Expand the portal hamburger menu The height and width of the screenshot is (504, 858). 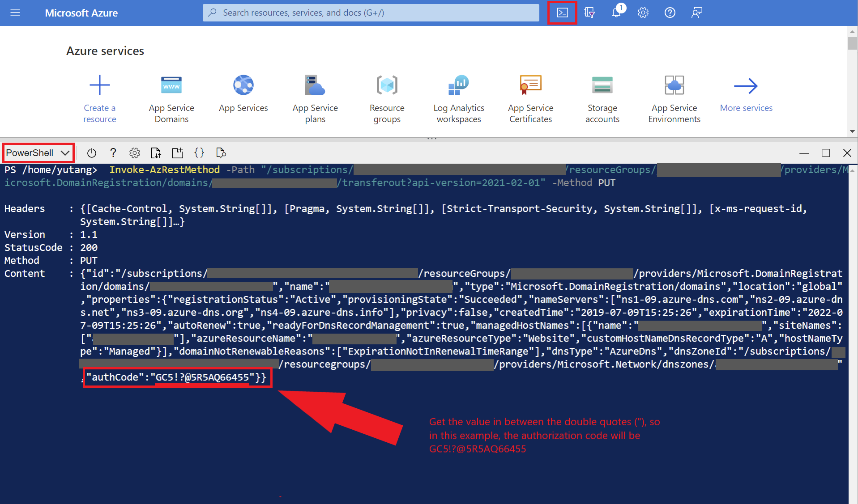pyautogui.click(x=15, y=13)
